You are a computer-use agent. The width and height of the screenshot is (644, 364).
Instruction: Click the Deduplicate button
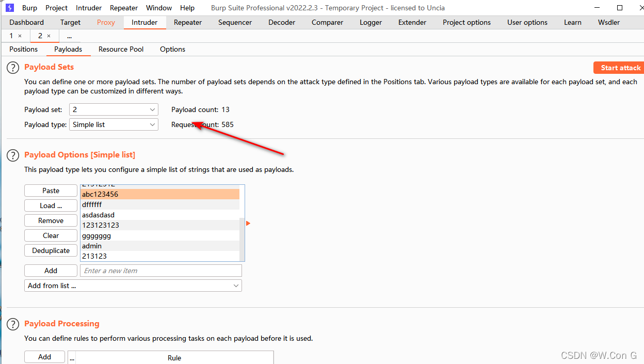click(x=51, y=250)
